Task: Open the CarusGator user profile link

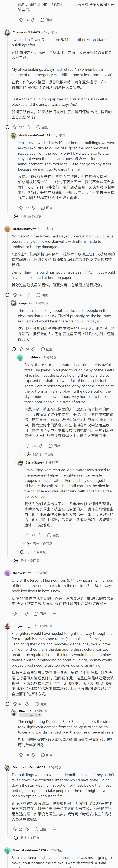Action: [x=34, y=463]
